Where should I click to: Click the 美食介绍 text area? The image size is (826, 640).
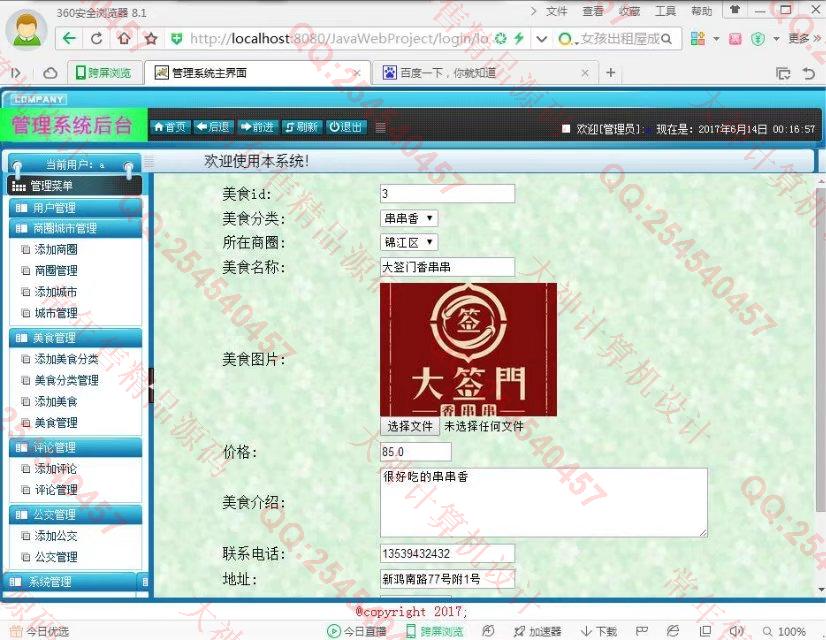(x=544, y=503)
